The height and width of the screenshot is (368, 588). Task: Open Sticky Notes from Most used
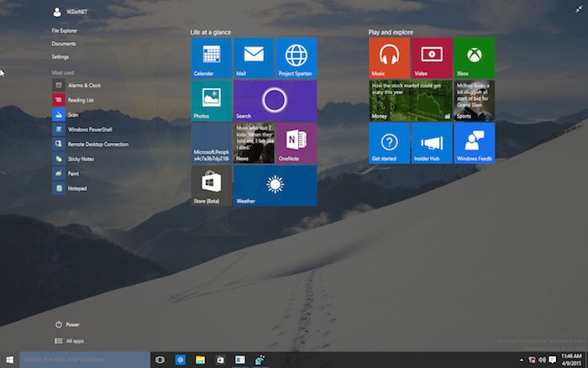click(81, 159)
